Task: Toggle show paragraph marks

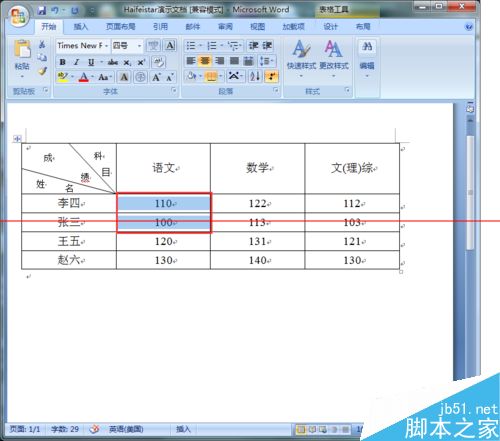Action: pyautogui.click(x=271, y=77)
